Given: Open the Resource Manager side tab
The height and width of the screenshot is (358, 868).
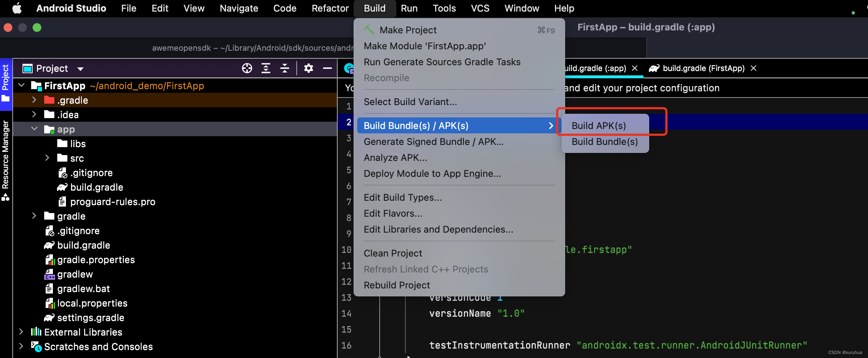Looking at the screenshot, I should point(5,161).
